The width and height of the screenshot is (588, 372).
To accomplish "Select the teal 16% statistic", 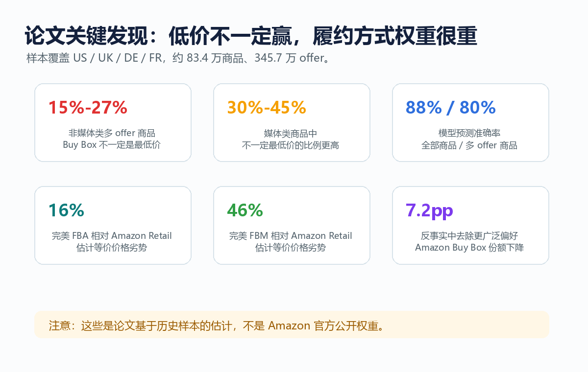I will pyautogui.click(x=66, y=210).
